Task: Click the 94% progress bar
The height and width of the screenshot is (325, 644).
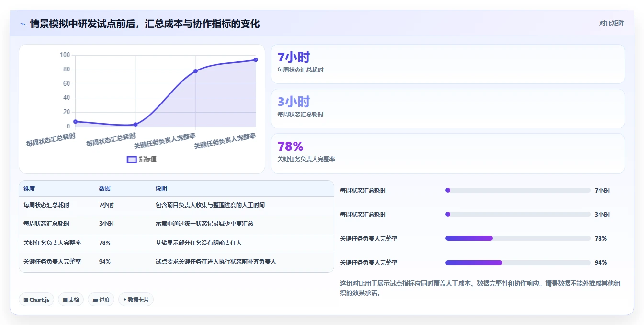Action: pos(518,262)
